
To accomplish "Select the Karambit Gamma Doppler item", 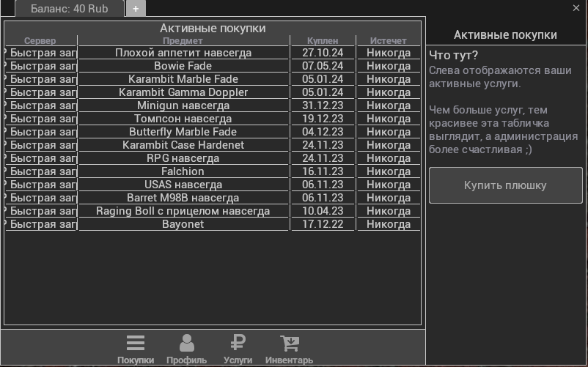I will [x=183, y=92].
